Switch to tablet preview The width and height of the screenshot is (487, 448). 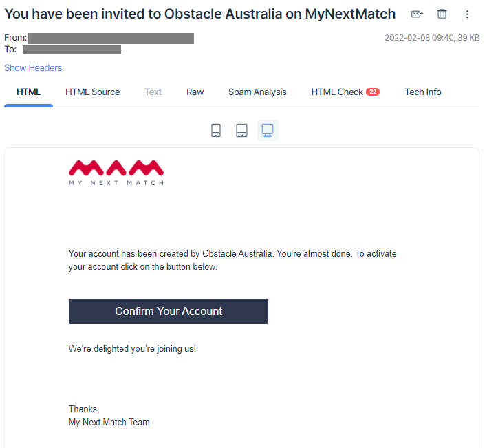coord(241,130)
